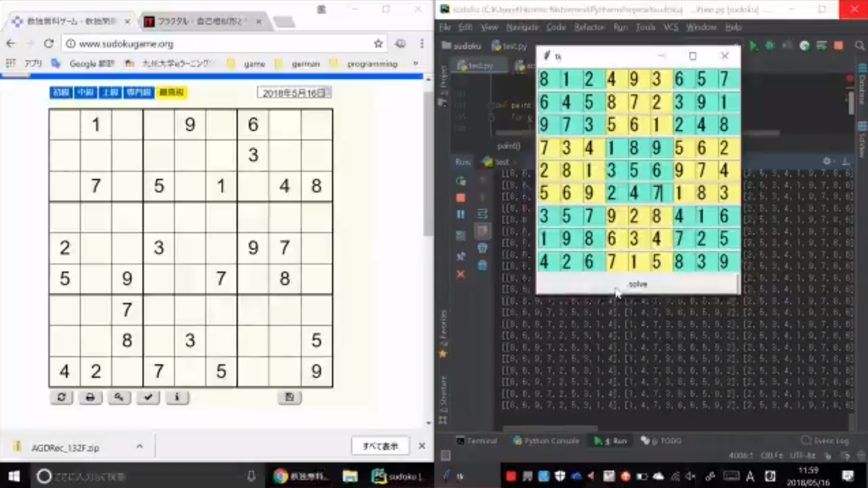Select the first blue difficulty level button
The width and height of the screenshot is (868, 488).
coord(61,92)
